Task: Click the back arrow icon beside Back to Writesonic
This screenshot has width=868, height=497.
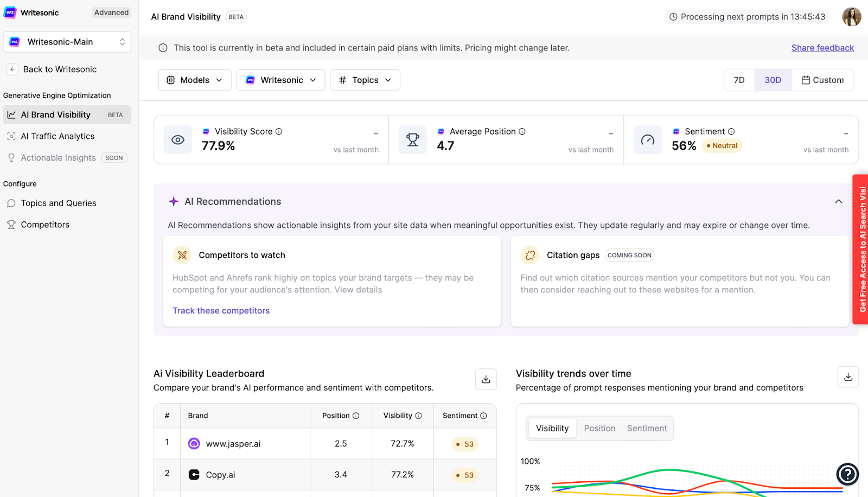Action: point(12,69)
